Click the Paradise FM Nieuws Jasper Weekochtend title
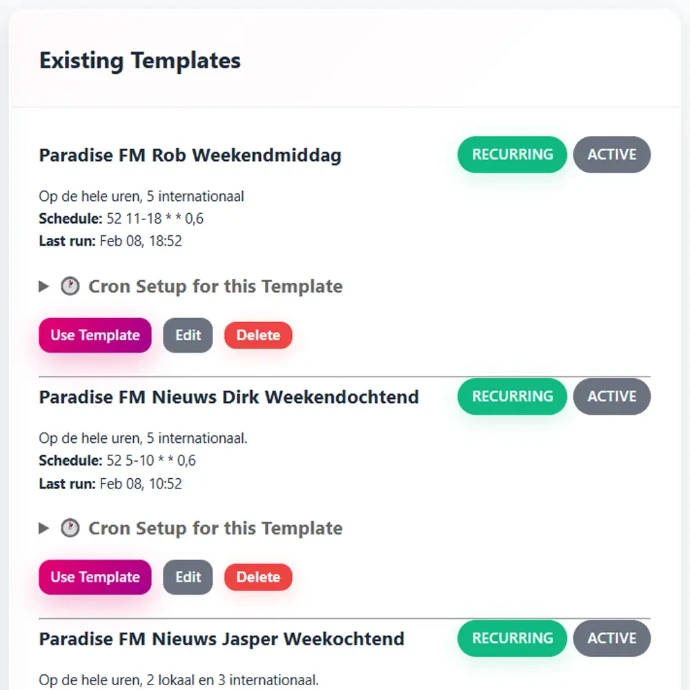This screenshot has width=690, height=690. click(x=222, y=639)
